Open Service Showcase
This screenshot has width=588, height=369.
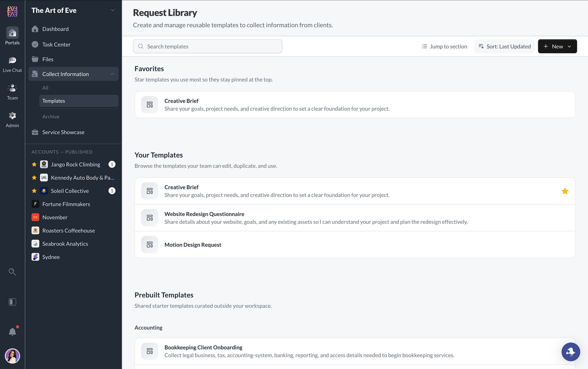(73, 132)
